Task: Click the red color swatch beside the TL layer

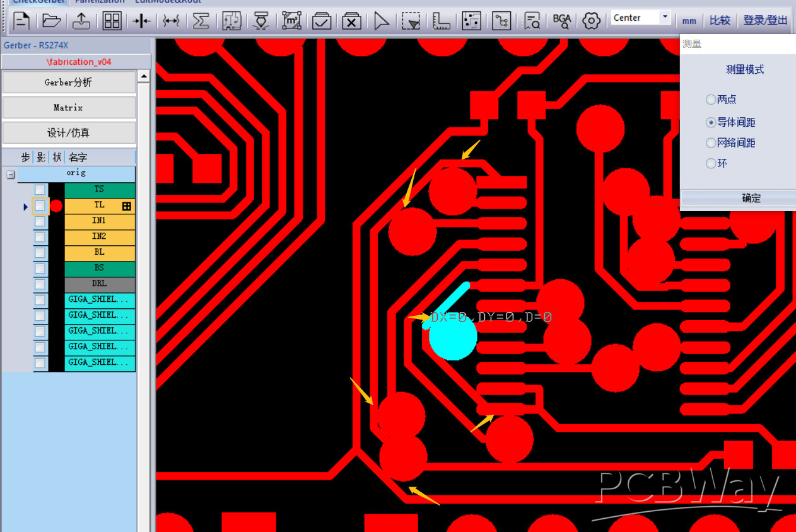Action: tap(56, 205)
